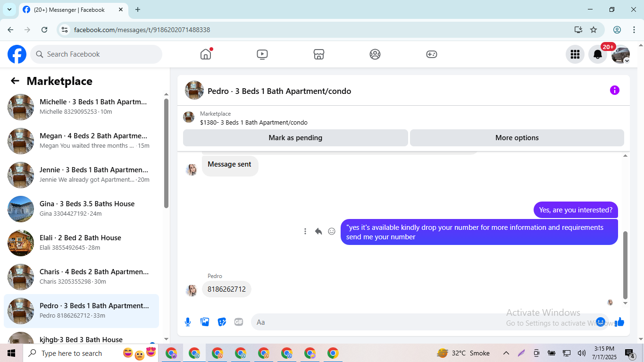Open Jennie 3 Beds 1 Bath conversation
The height and width of the screenshot is (362, 644).
click(81, 175)
